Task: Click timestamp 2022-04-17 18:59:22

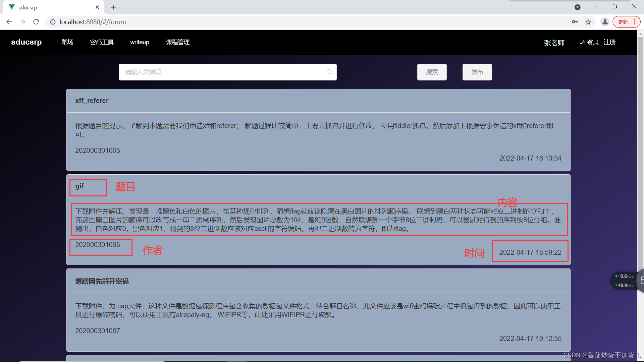Action: click(530, 252)
